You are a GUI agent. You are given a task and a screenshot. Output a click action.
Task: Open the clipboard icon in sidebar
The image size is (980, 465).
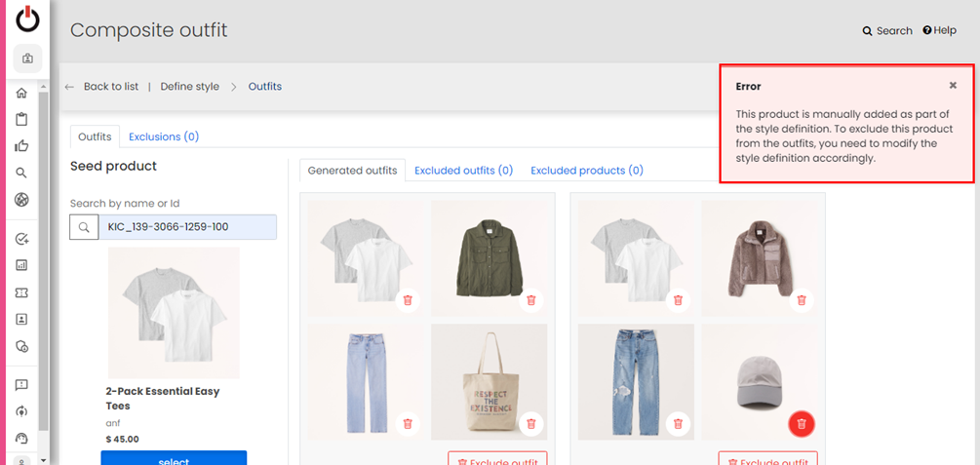click(21, 119)
